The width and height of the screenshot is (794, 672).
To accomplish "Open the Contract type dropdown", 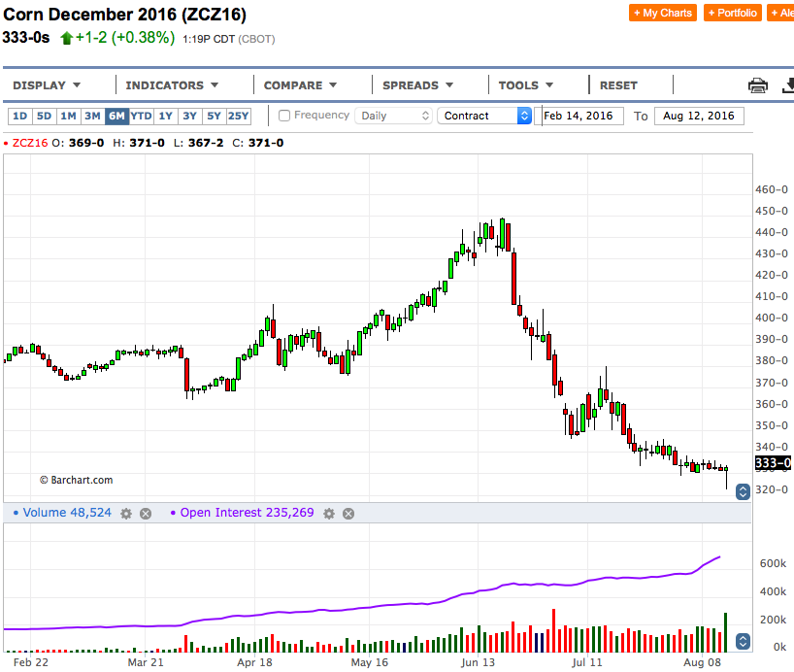I will pyautogui.click(x=484, y=116).
